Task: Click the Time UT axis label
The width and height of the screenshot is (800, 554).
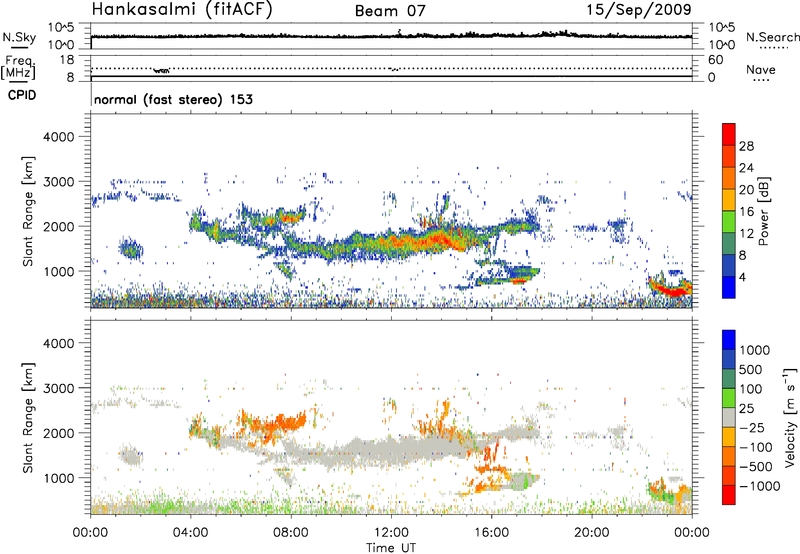Action: [391, 548]
